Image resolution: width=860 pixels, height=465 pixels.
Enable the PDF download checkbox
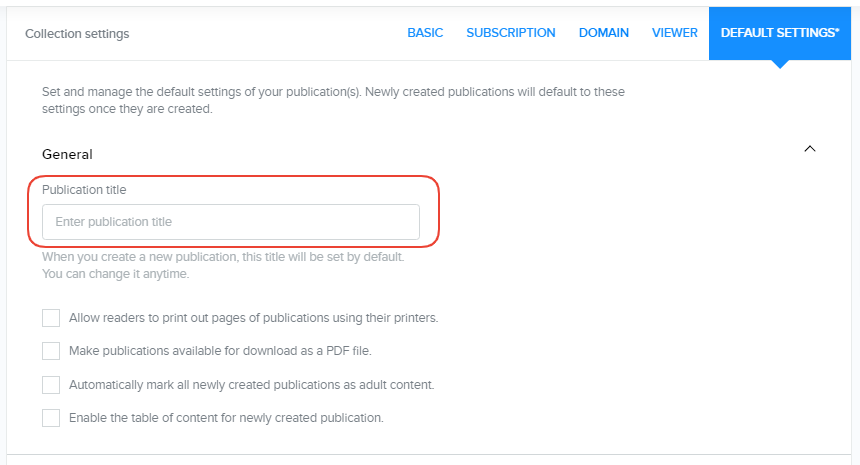tap(51, 351)
